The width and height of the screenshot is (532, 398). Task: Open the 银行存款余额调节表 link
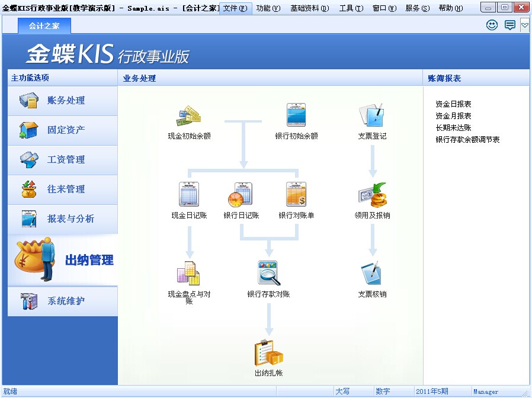click(467, 140)
